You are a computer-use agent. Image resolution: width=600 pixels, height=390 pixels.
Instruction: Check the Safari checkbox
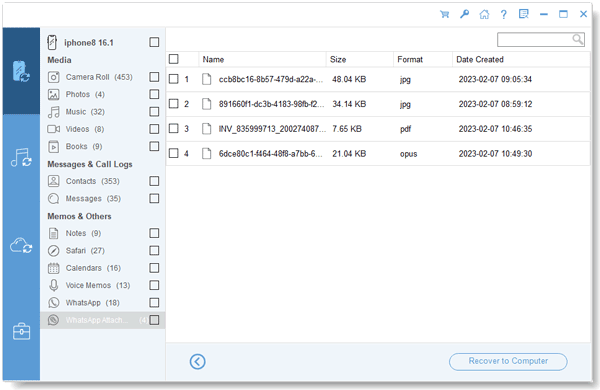pos(154,250)
